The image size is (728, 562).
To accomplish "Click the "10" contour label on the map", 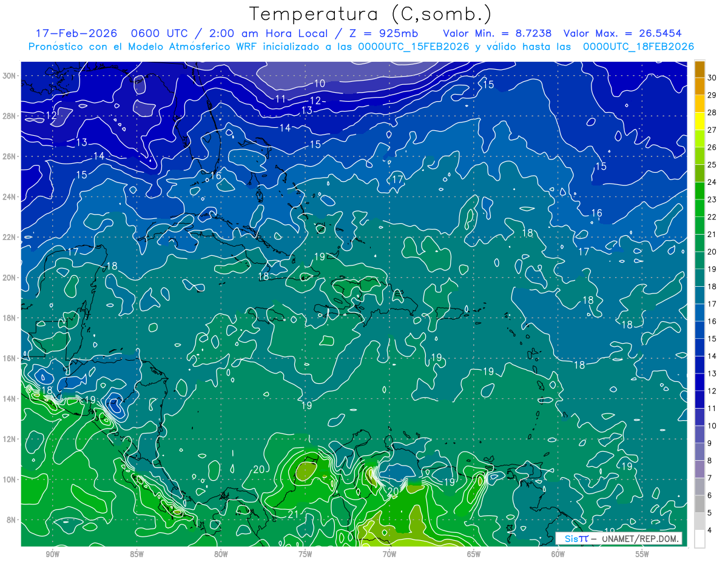I will pyautogui.click(x=320, y=84).
